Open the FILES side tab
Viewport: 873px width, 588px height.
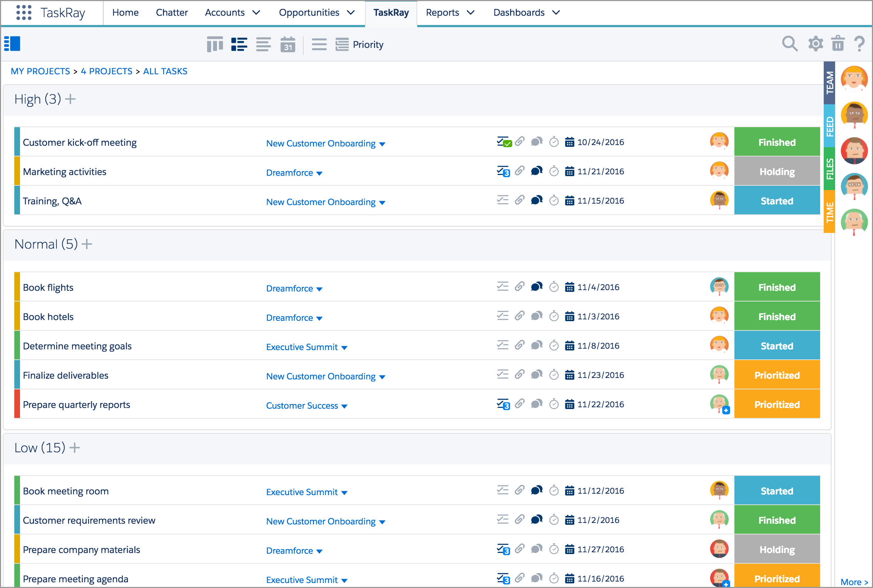click(829, 169)
